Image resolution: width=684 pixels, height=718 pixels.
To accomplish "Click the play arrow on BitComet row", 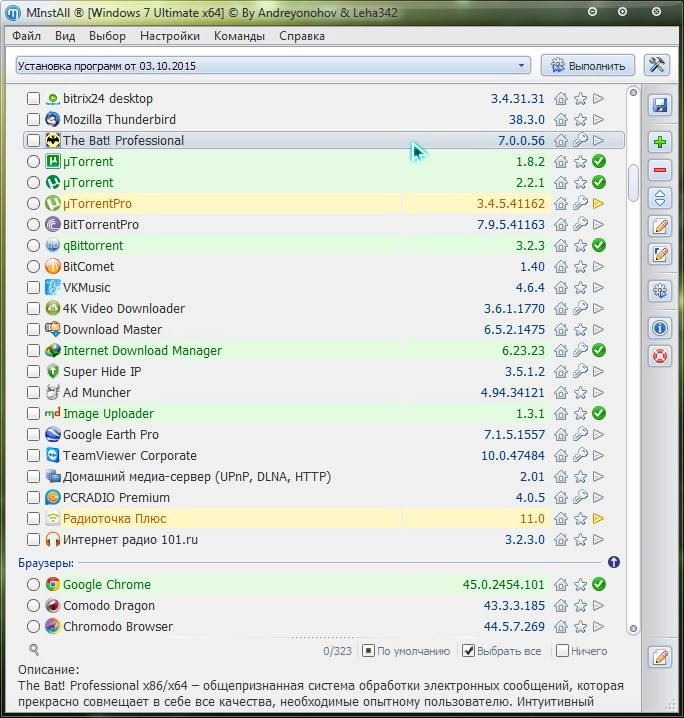I will [x=598, y=267].
